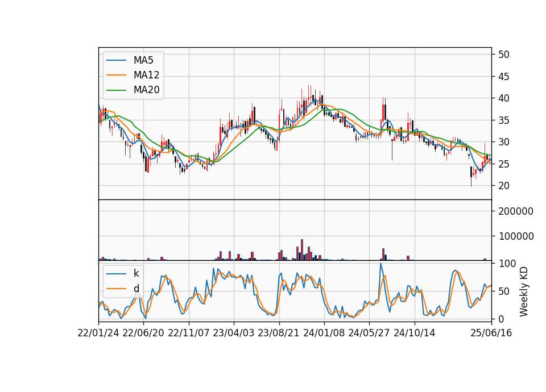Image resolution: width=546 pixels, height=392 pixels.
Task: Click the blue MA5 legend line sample
Action: 116,60
